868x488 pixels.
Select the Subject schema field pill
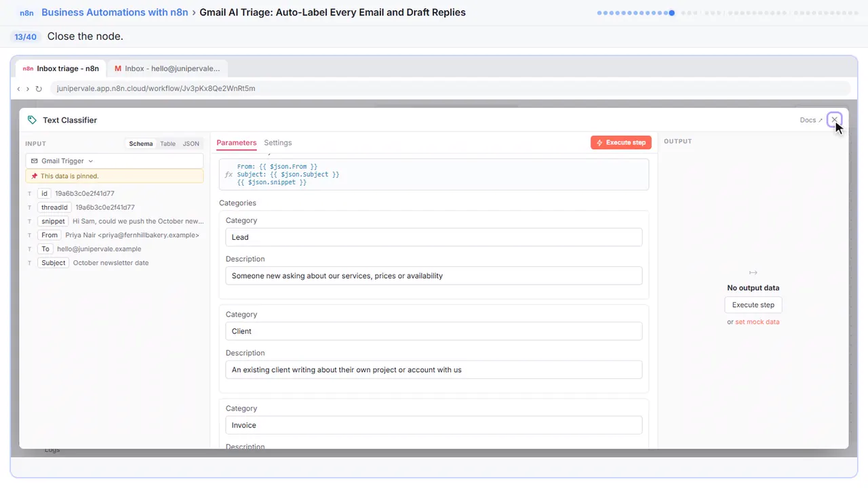54,263
